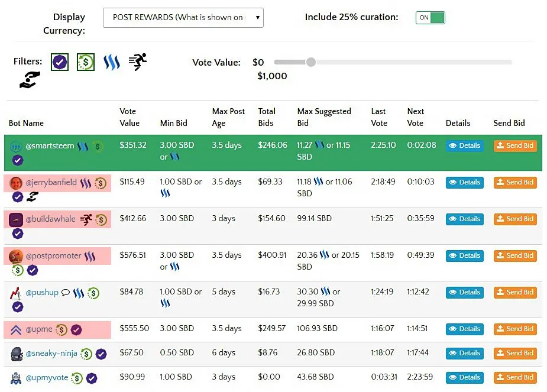Toggle the running person filter icon
The width and height of the screenshot is (547, 392).
click(x=138, y=62)
